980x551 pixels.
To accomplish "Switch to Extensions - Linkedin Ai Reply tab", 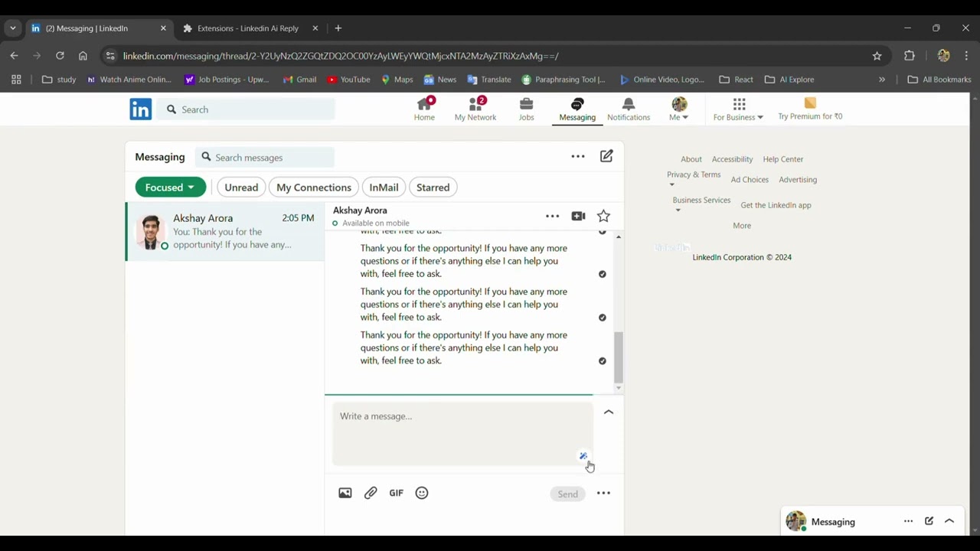I will pos(247,28).
